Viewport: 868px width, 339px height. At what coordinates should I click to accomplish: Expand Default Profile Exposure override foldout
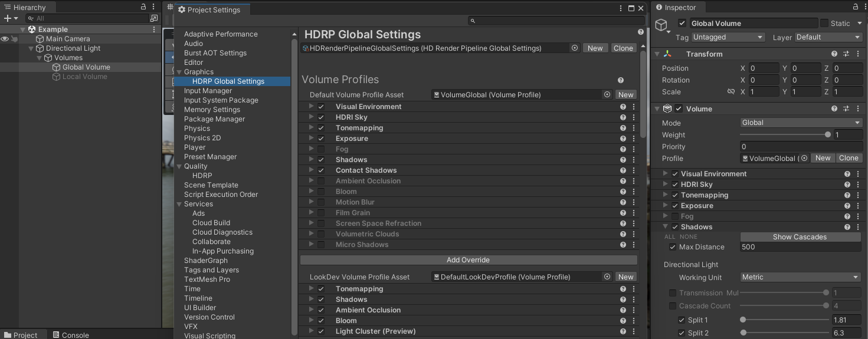[311, 139]
